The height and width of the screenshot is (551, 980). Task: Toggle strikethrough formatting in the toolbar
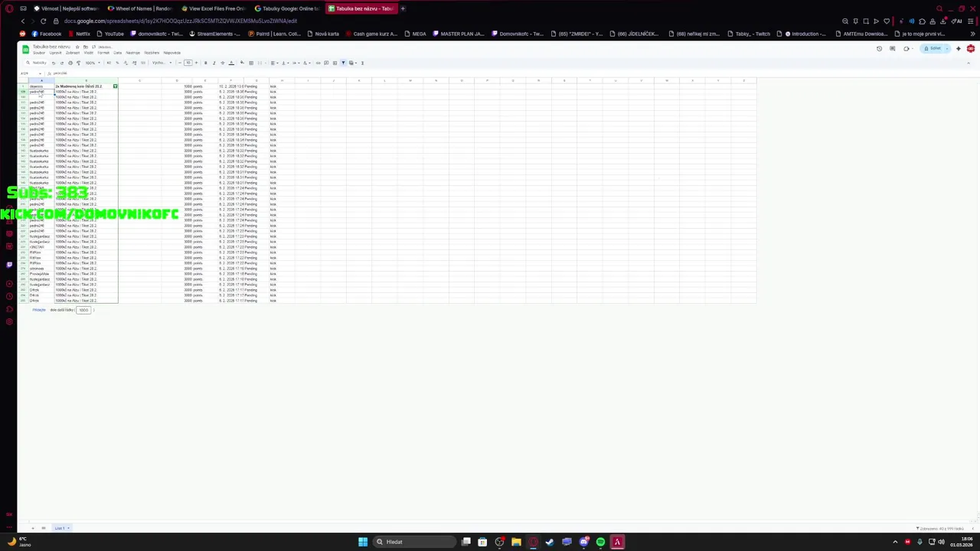[222, 63]
